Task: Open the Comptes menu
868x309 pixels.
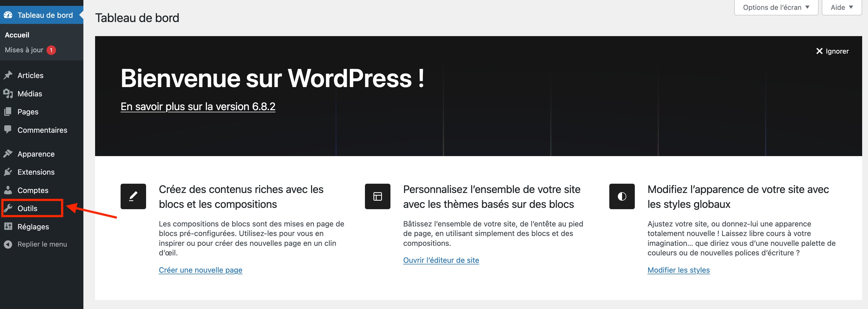Action: [x=41, y=190]
